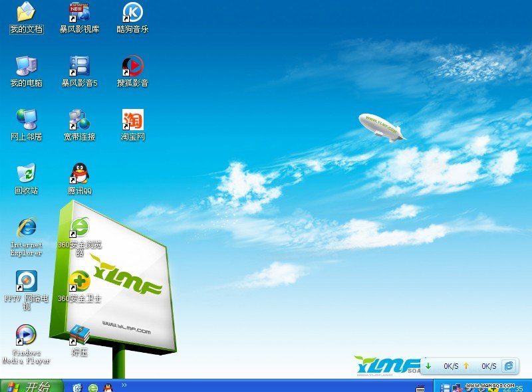Click the network tray icon with red X
The image size is (532, 392).
(457, 388)
